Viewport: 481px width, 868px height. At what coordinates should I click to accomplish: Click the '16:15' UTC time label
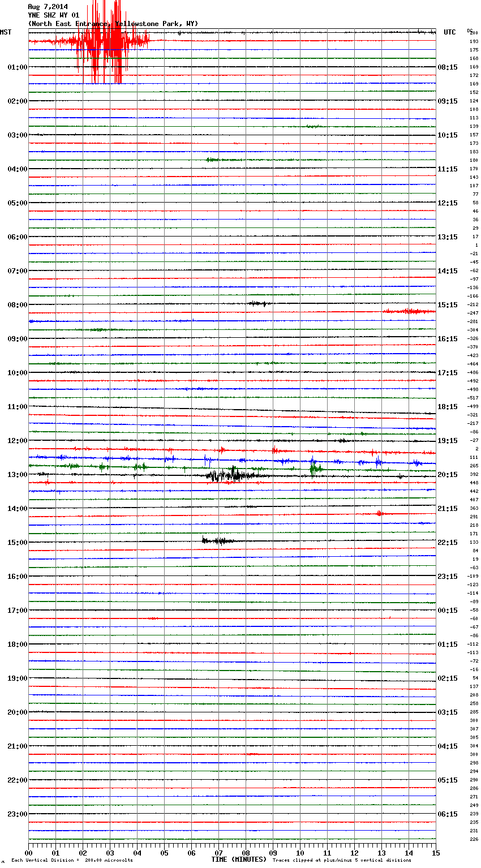coord(448,339)
